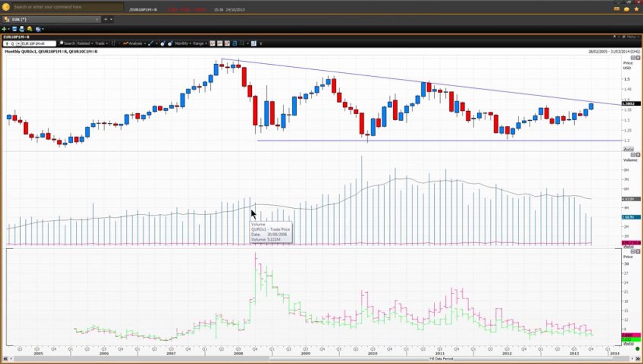Image resolution: width=643 pixels, height=364 pixels.
Task: Click the second blue zoom circle icon
Action: (170, 43)
